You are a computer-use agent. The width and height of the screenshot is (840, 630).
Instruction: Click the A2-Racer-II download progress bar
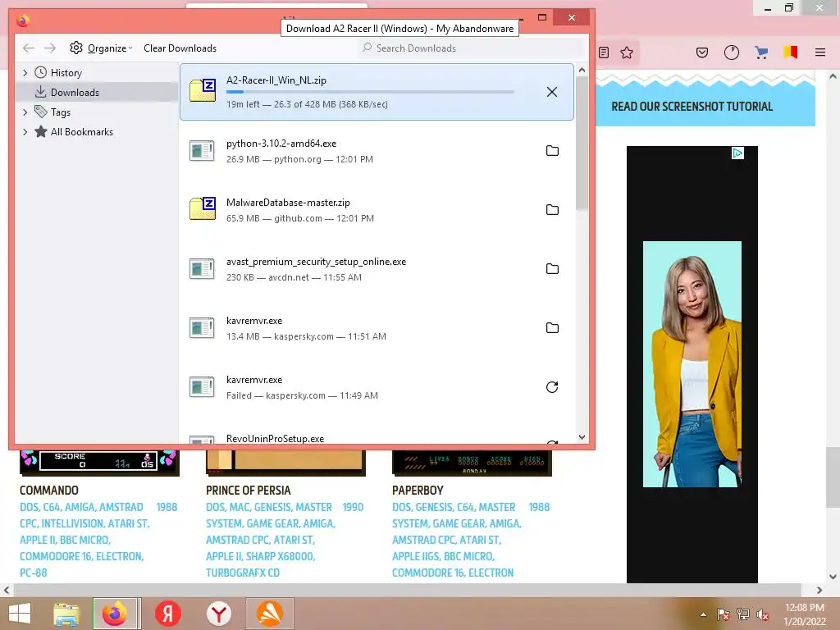pyautogui.click(x=370, y=92)
